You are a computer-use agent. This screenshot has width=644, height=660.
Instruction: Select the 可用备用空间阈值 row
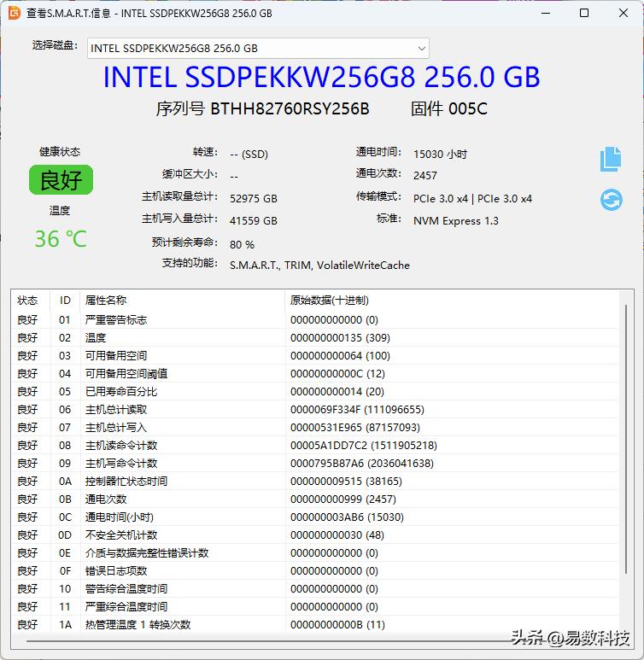click(x=315, y=373)
